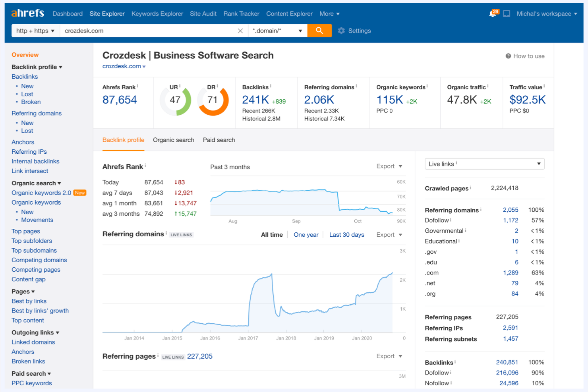
Task: Click the 1,289 .com referring domains link
Action: [511, 272]
